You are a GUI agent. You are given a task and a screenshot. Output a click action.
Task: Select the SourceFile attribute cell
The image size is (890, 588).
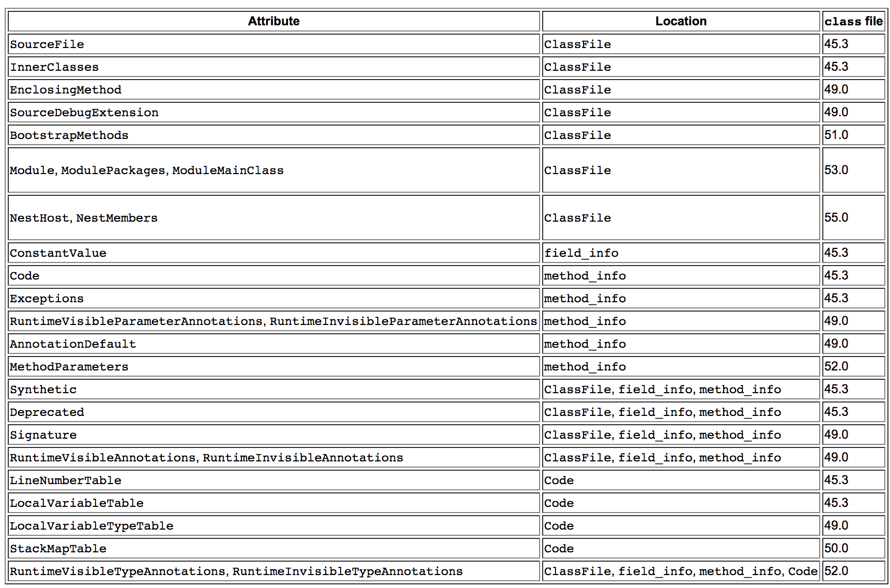[274, 44]
